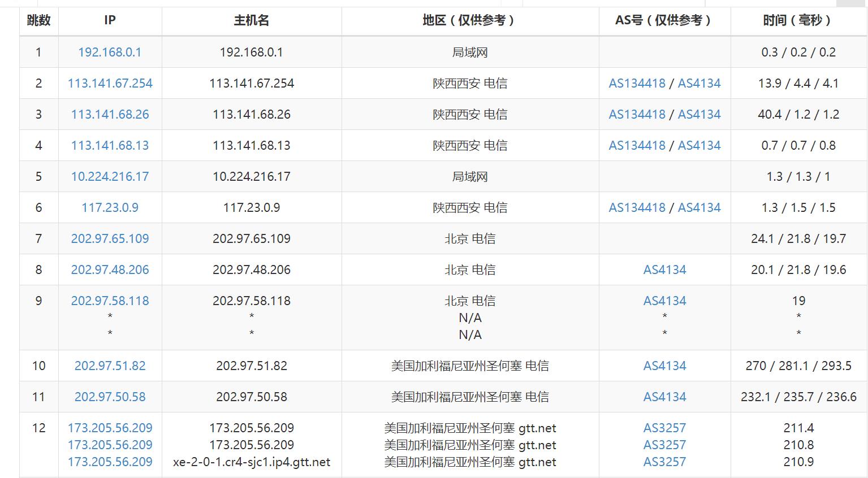Image resolution: width=868 pixels, height=478 pixels.
Task: Click the 时间（毫秒）column header
Action: pos(798,20)
